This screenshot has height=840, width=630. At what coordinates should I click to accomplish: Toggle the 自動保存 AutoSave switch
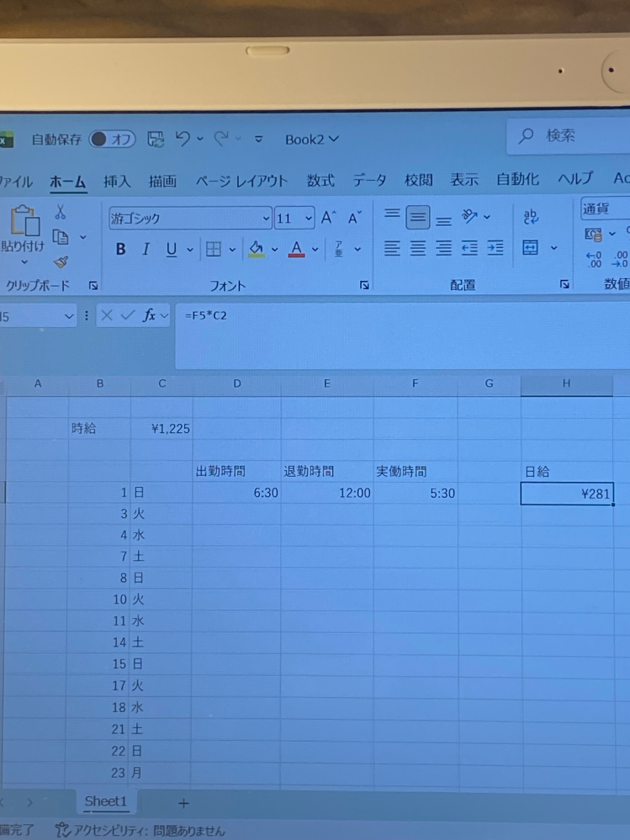pos(112,140)
